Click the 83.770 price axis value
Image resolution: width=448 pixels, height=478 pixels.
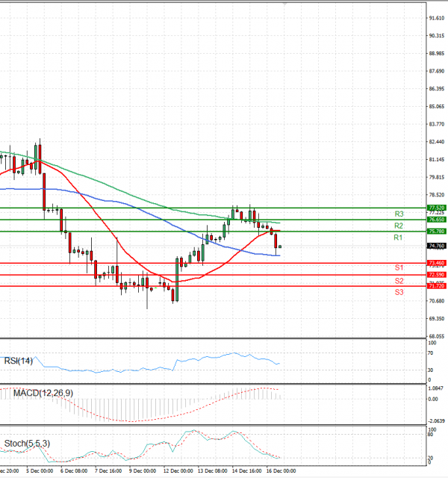click(x=437, y=124)
